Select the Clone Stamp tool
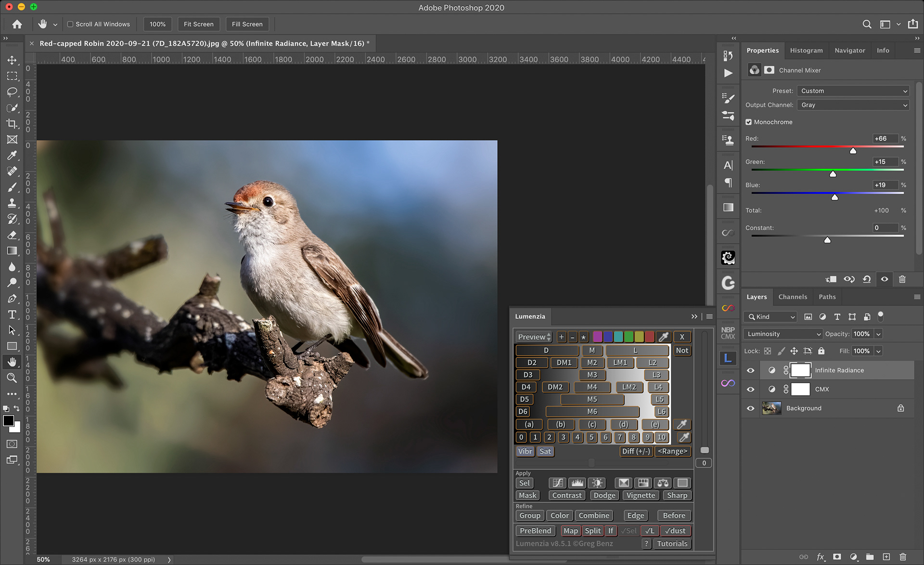This screenshot has width=924, height=565. pos(12,203)
